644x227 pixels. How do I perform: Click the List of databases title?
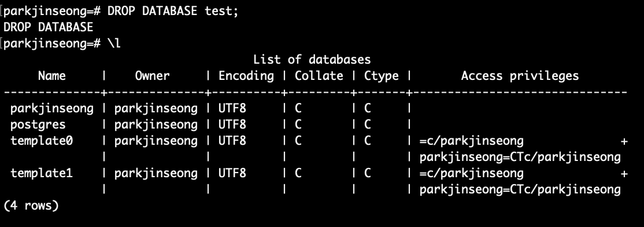click(x=312, y=60)
